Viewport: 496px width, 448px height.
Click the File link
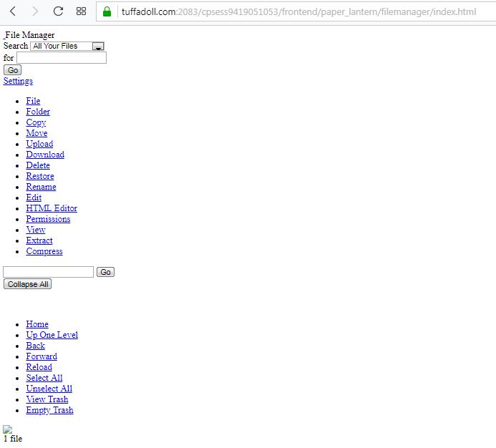click(x=33, y=101)
